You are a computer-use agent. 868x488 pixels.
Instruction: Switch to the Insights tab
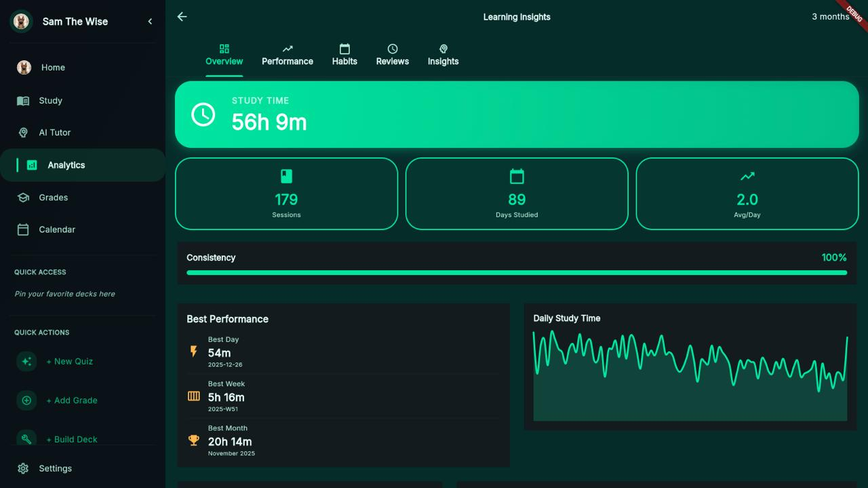click(443, 54)
